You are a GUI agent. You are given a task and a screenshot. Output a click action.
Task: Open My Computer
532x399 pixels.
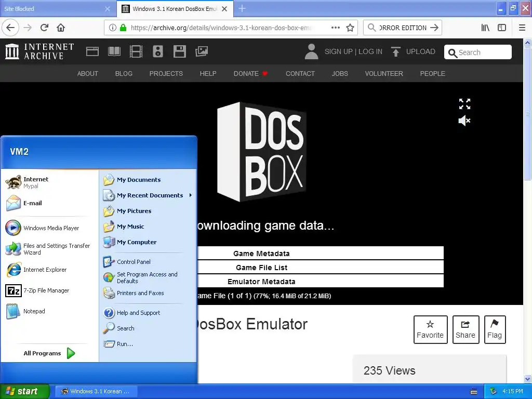(x=148, y=242)
